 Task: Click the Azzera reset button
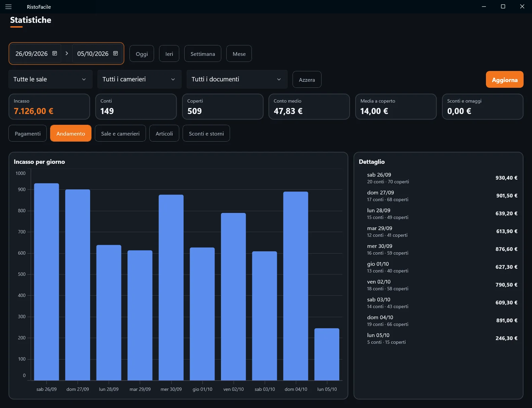tap(307, 80)
